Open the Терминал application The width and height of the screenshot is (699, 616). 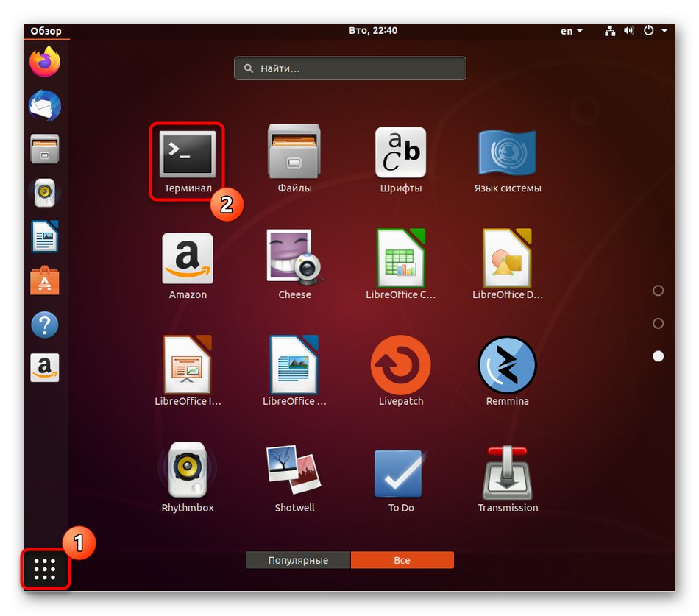[x=187, y=161]
